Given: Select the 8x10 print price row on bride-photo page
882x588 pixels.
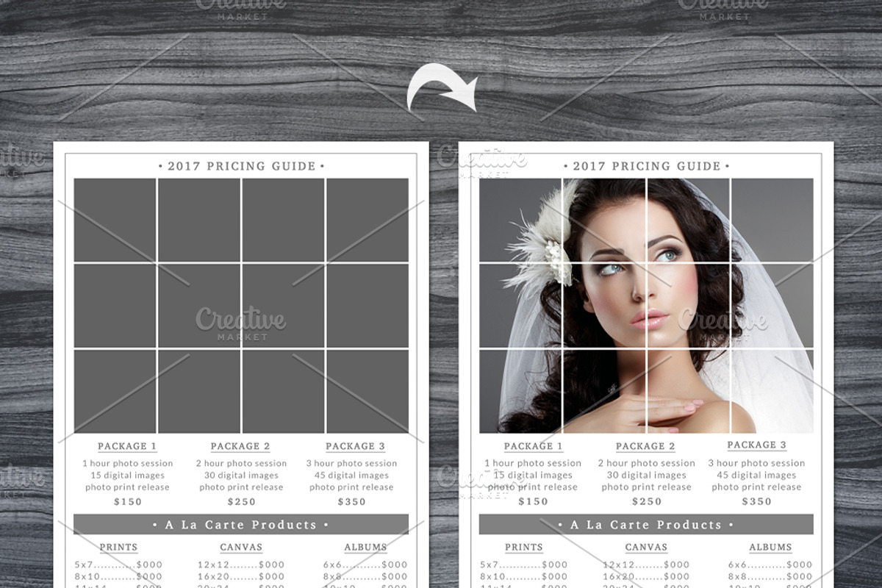Looking at the screenshot, I should [x=524, y=577].
